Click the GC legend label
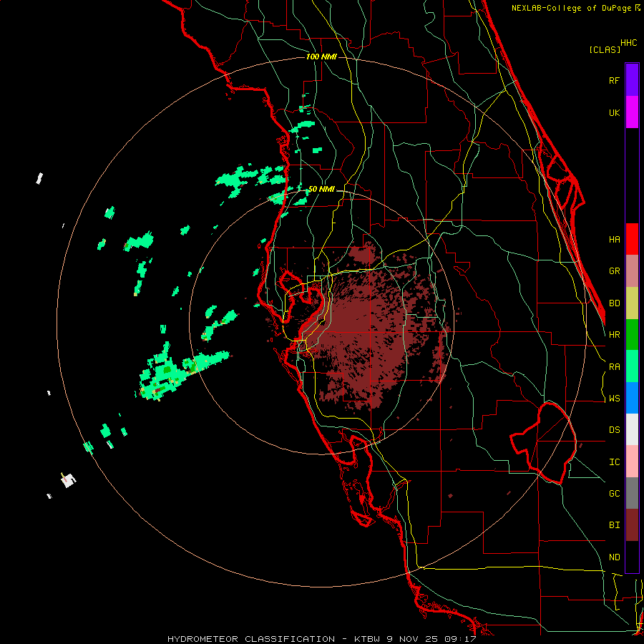Viewport: 644px width, 644px height. click(614, 494)
